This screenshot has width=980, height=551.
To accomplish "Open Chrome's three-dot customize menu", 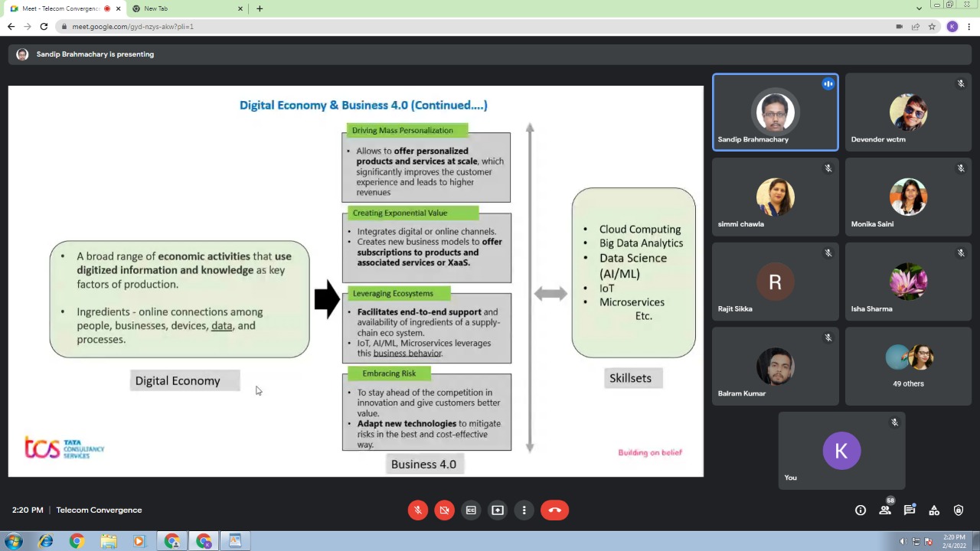I will (x=969, y=27).
